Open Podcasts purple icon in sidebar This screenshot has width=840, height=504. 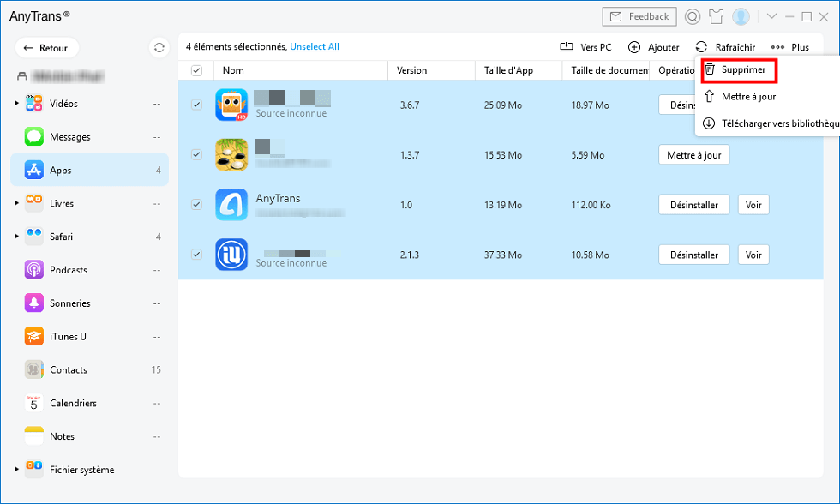pos(33,269)
